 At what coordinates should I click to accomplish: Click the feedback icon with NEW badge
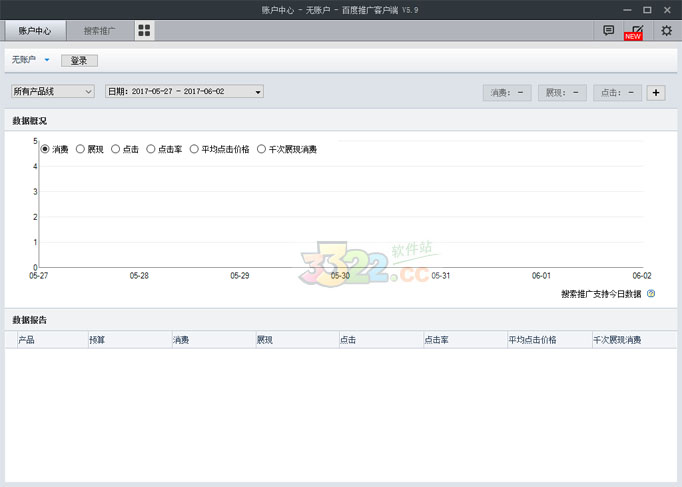(636, 31)
